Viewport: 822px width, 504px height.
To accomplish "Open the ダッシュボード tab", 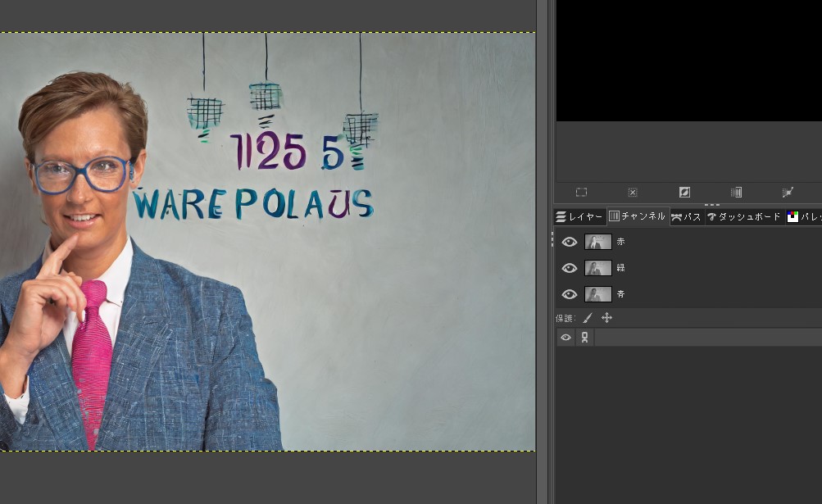I will [743, 217].
